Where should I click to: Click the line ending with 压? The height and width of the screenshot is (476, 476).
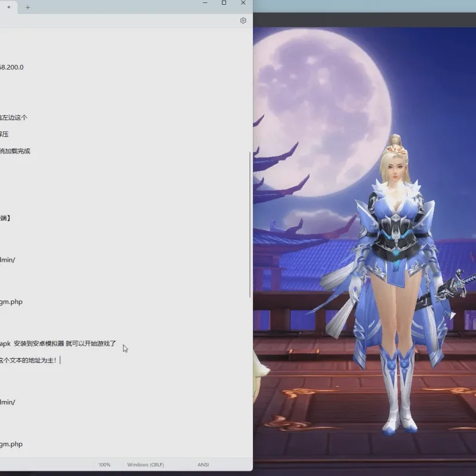4,134
